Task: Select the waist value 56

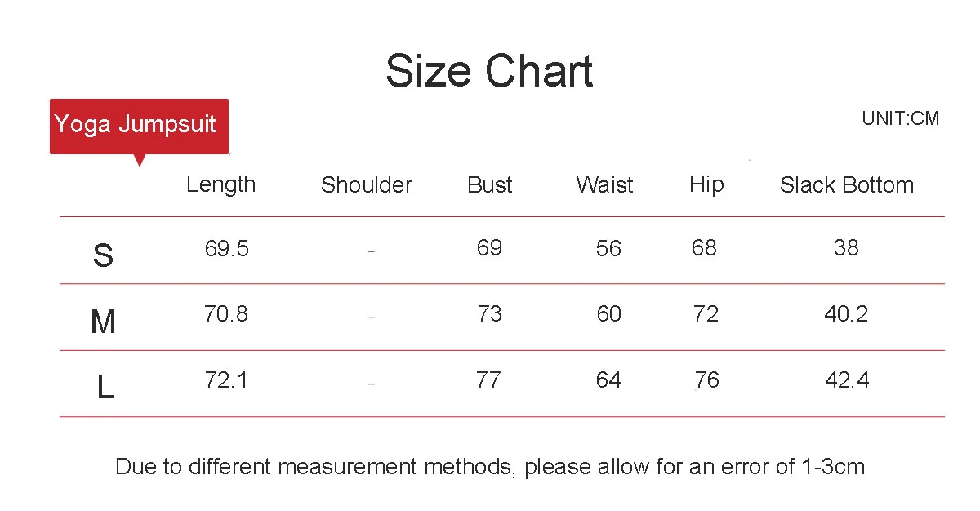Action: pyautogui.click(x=608, y=248)
